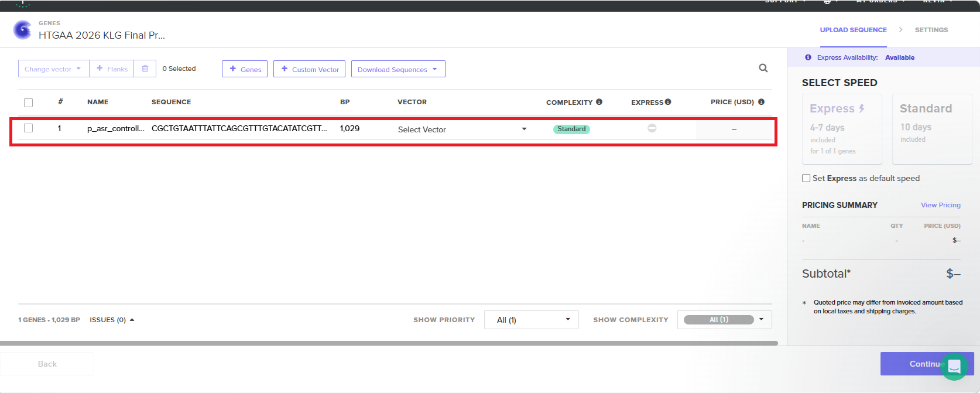Click the Standard complexity badge

click(x=571, y=129)
